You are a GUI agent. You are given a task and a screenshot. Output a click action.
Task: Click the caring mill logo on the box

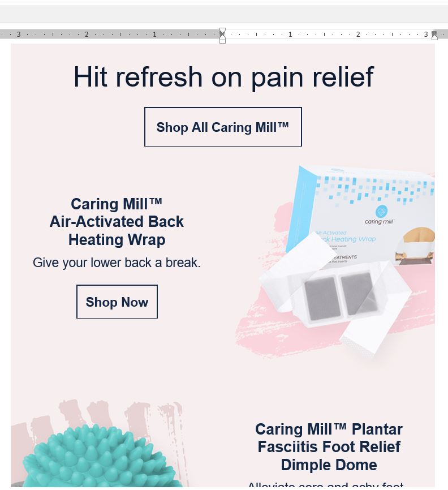click(x=380, y=215)
